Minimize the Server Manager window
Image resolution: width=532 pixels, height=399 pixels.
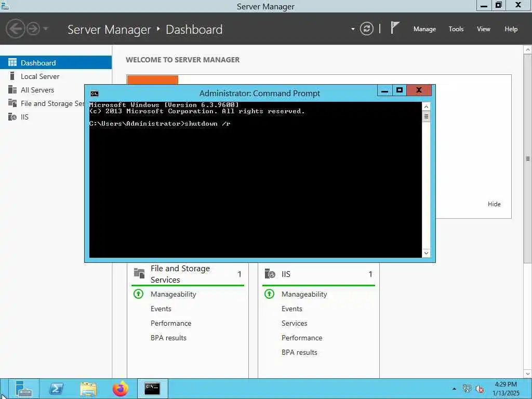(x=484, y=5)
